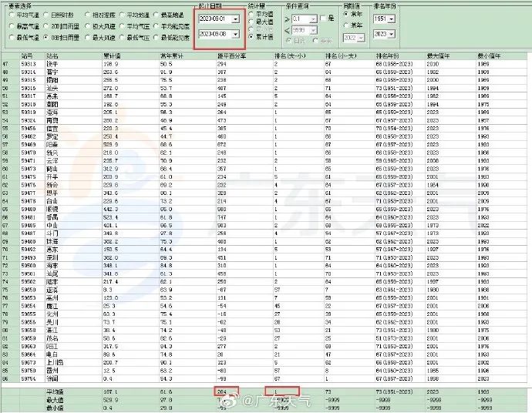Sort by the 站名 column header
Image resolution: width=532 pixels, height=413 pixels.
pyautogui.click(x=52, y=56)
